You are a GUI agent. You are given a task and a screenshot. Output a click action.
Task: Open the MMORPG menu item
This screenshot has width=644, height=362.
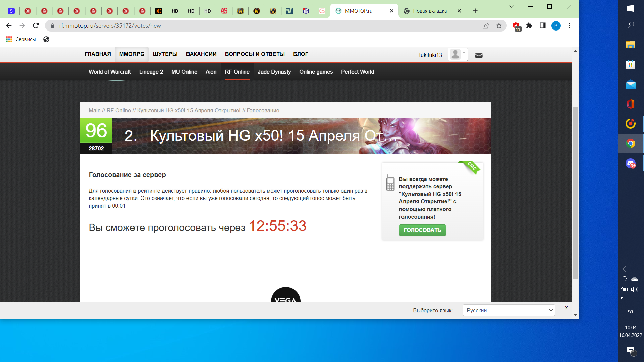132,54
